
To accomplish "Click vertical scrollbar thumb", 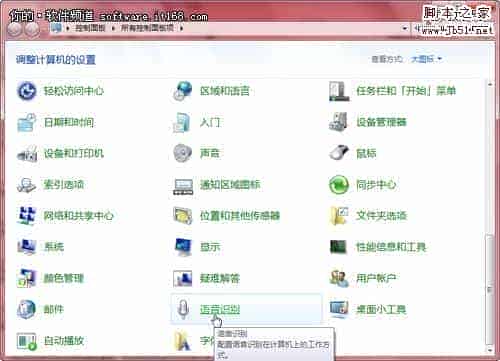I will point(490,289).
